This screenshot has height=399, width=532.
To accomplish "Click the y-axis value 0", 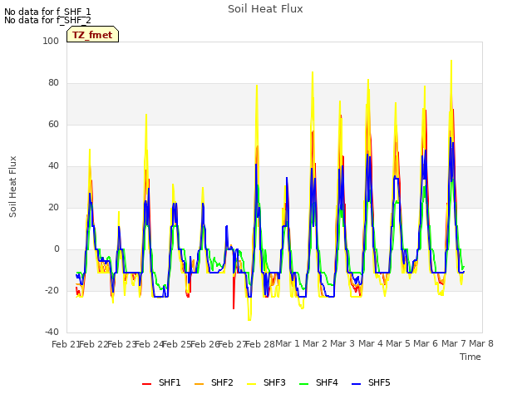I will tap(57, 249).
